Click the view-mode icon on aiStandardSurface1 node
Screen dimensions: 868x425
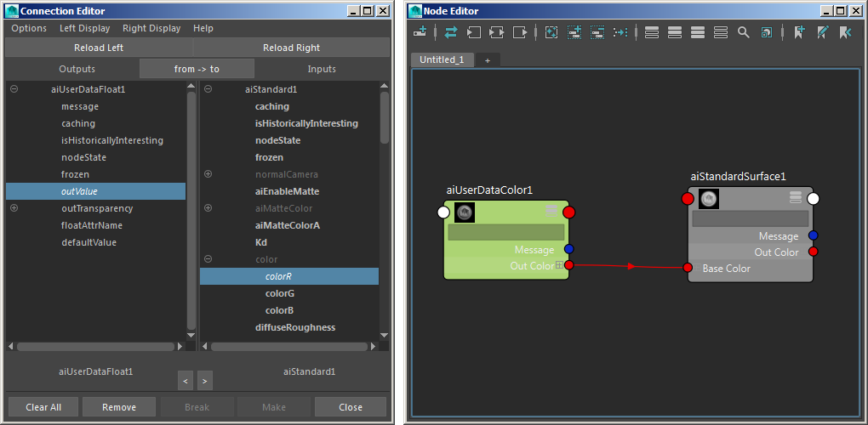coord(796,196)
